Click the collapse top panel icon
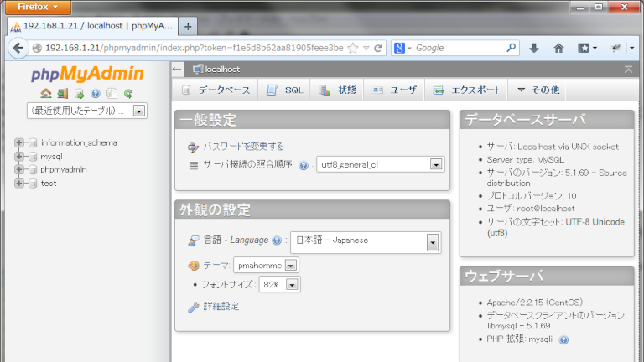 [628, 70]
